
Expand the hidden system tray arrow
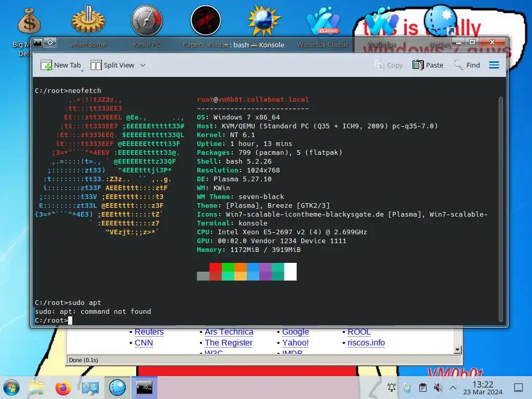point(453,388)
